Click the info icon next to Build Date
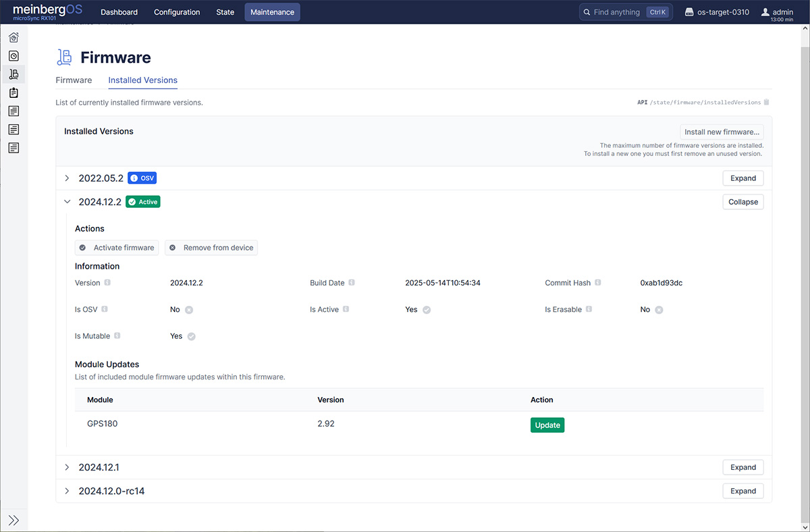The width and height of the screenshot is (810, 532). (352, 283)
